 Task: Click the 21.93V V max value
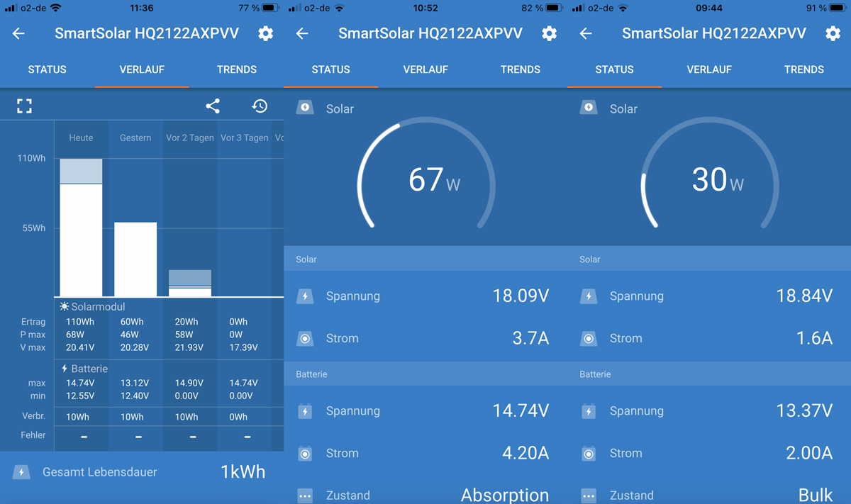click(x=189, y=347)
